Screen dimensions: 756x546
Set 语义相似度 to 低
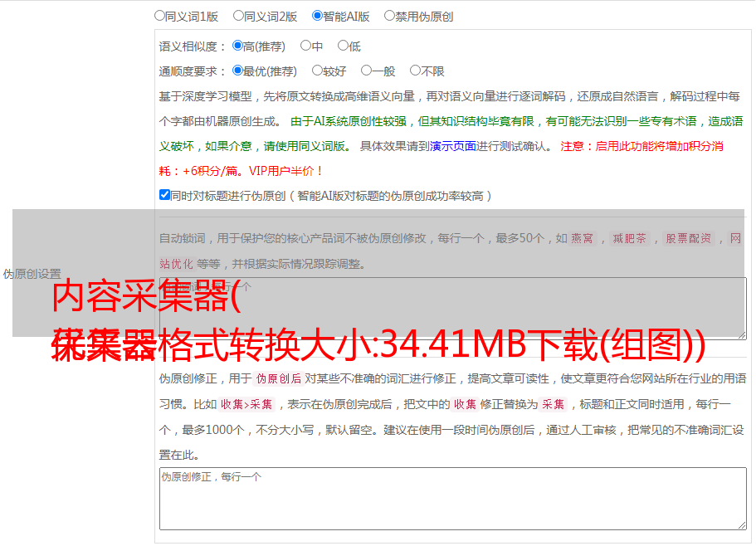click(343, 46)
